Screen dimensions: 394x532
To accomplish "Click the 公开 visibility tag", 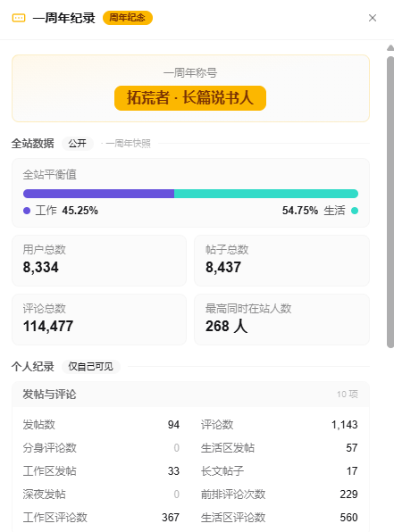I will coord(78,144).
